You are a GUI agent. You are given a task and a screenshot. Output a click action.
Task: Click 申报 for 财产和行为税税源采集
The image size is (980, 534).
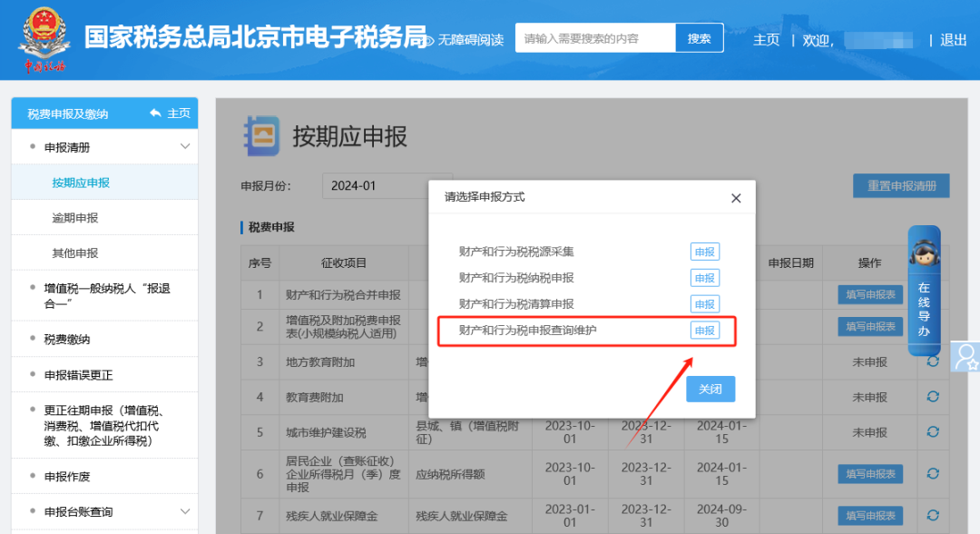(704, 252)
